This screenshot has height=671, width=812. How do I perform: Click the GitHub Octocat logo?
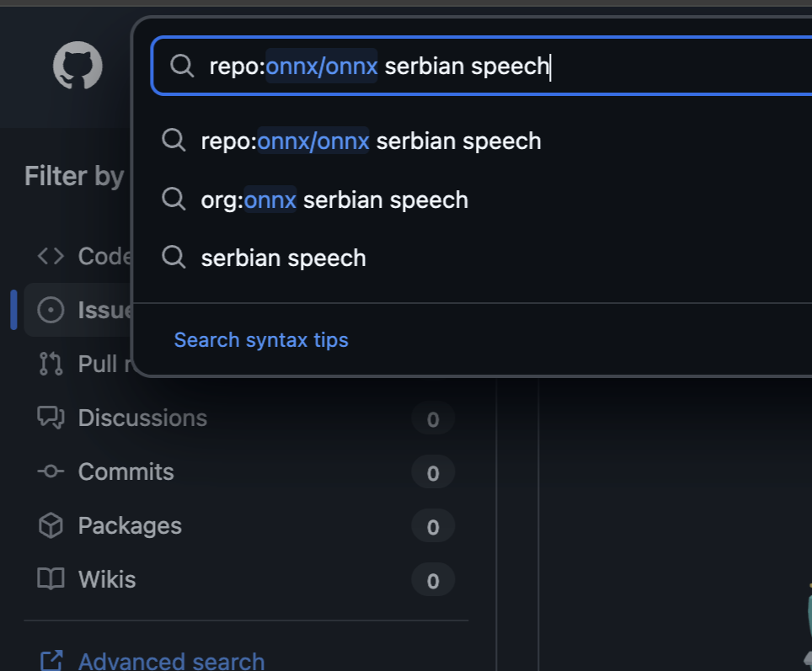(x=77, y=67)
